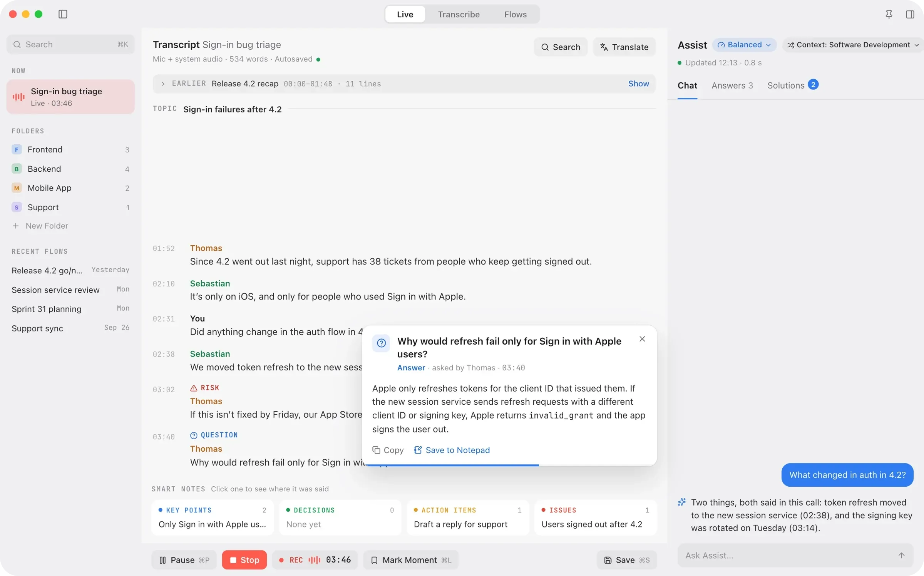Copy the answer text
Image resolution: width=924 pixels, height=576 pixels.
click(x=388, y=450)
